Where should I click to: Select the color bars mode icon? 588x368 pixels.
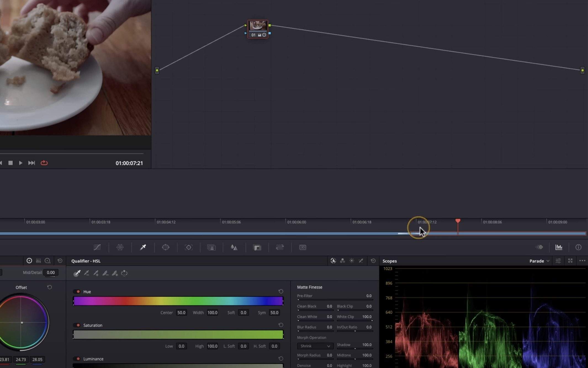[x=38, y=261]
